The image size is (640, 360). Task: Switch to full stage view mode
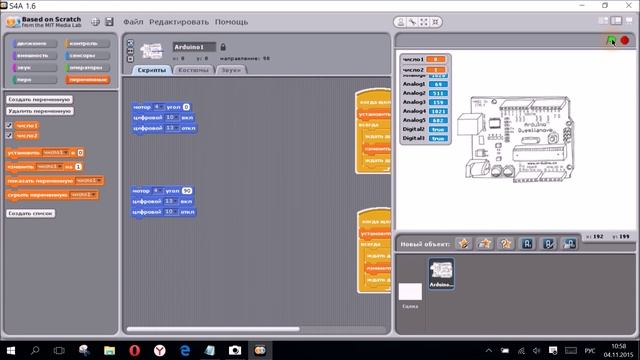616,20
